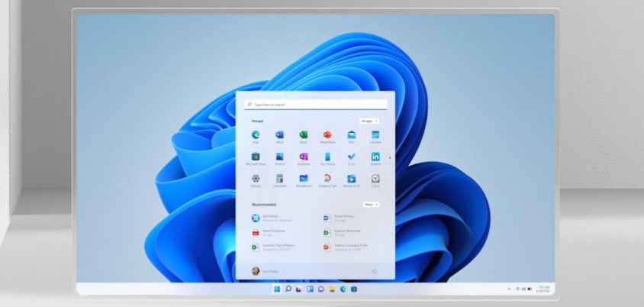
Task: Open the Mail app icon
Action: (x=351, y=135)
